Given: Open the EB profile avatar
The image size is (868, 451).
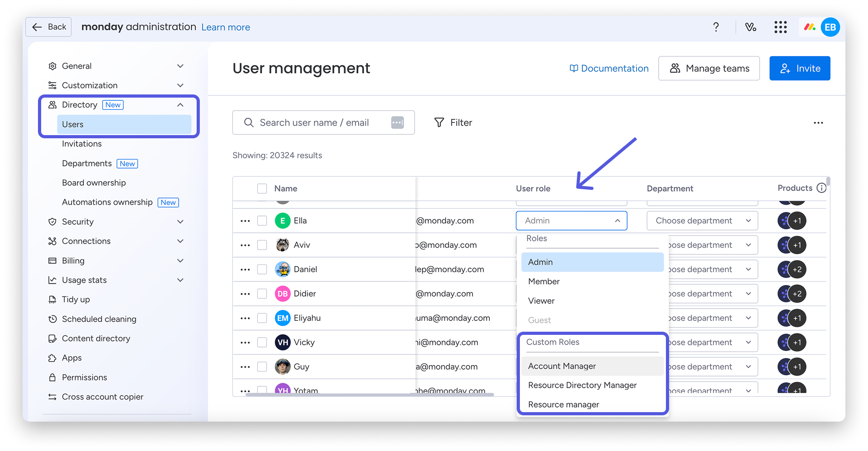Looking at the screenshot, I should click(x=830, y=27).
